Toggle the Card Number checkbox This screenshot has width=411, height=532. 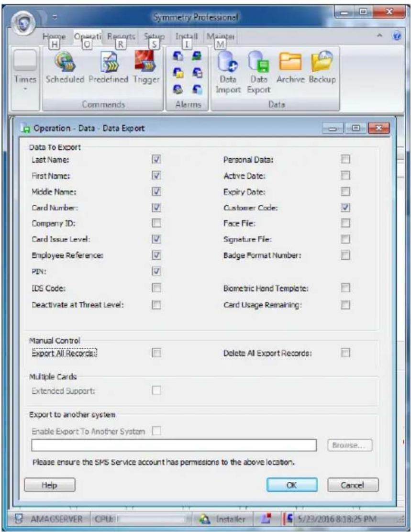[x=156, y=207]
